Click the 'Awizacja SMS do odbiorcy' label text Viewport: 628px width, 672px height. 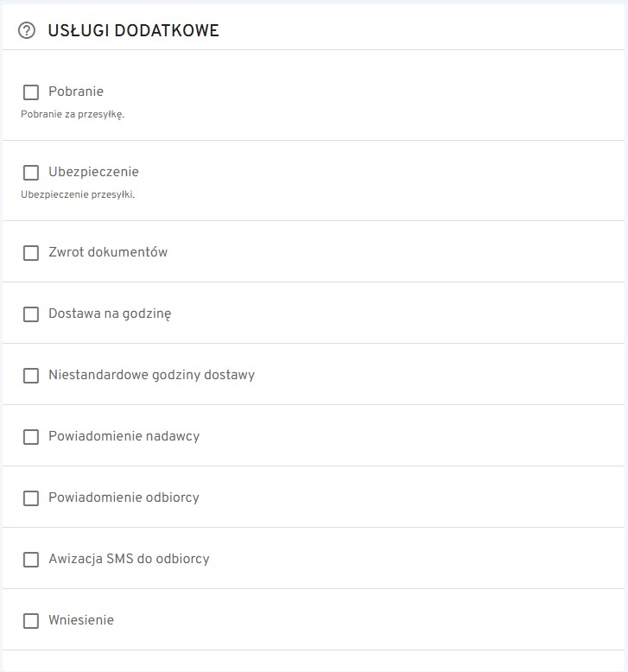coord(129,559)
